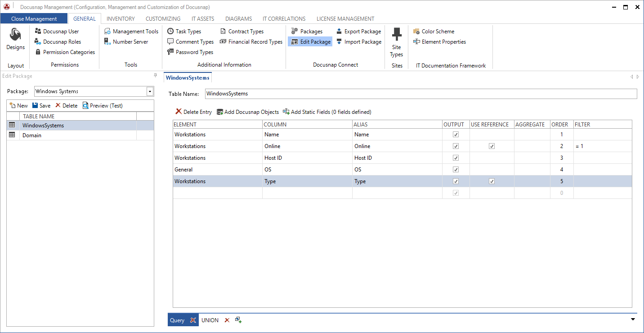Image resolution: width=644 pixels, height=333 pixels.
Task: Open Docusnap User permissions
Action: (57, 31)
